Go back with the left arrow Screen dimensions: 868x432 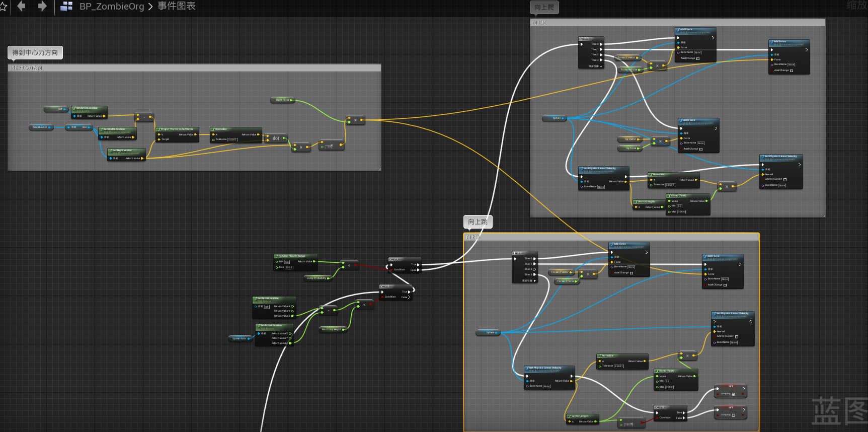[21, 6]
